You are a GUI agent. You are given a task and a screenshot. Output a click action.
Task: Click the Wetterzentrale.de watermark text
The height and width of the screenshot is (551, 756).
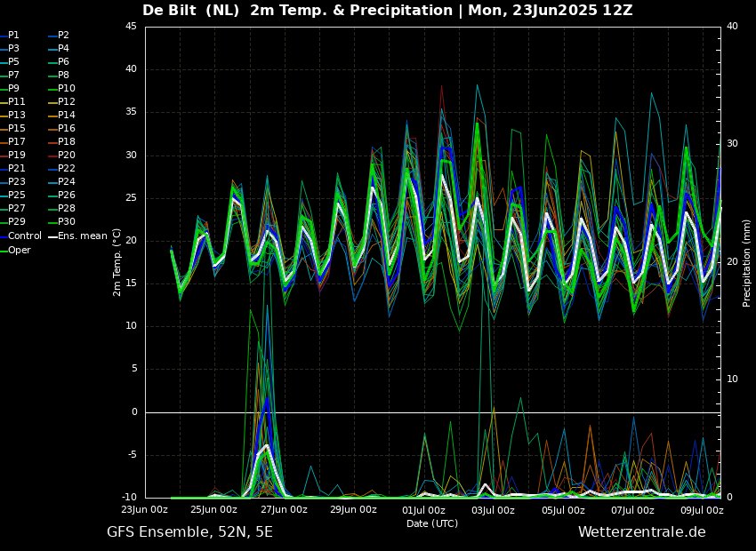[x=642, y=531]
